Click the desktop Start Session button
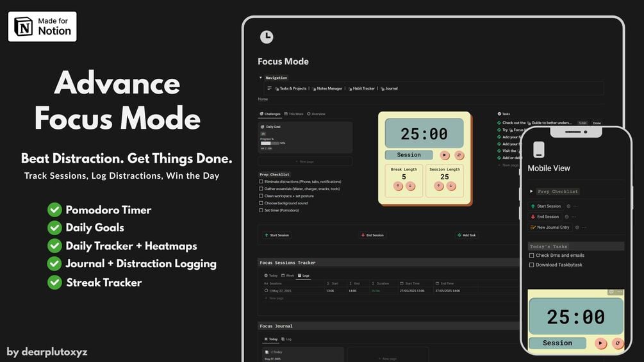Screen dimensions: 644x362 pyautogui.click(x=277, y=235)
